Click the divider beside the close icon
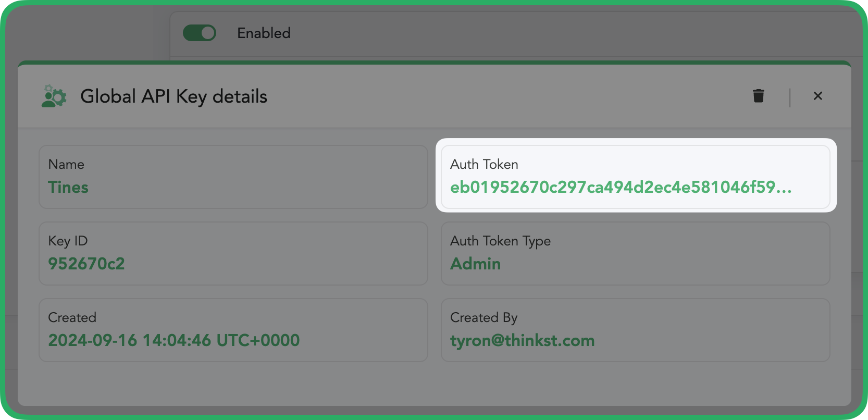Viewport: 868px width, 420px height. (790, 97)
